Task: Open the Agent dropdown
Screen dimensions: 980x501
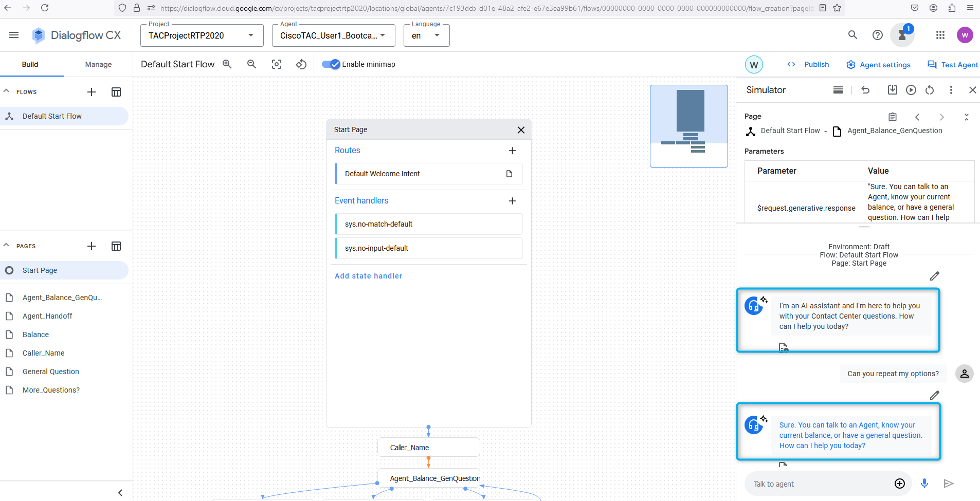Action: (x=334, y=35)
